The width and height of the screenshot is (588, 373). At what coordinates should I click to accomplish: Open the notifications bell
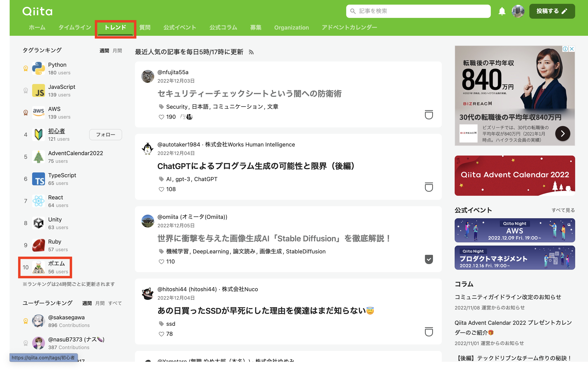point(502,11)
